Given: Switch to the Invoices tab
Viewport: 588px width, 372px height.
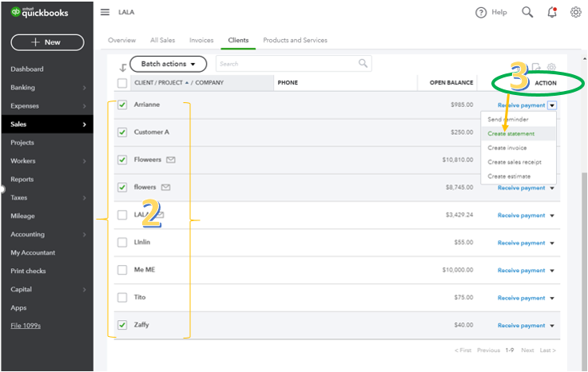Looking at the screenshot, I should point(201,40).
